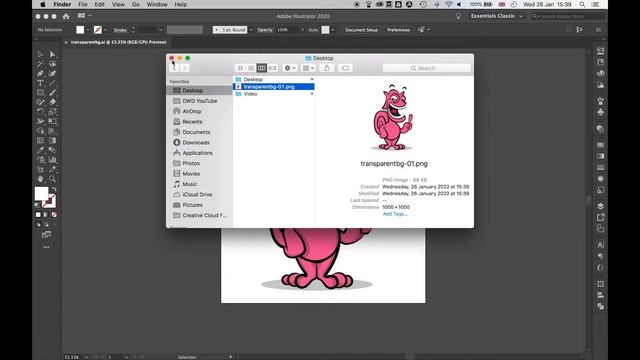Open the arrange documents dropdown

click(x=84, y=16)
